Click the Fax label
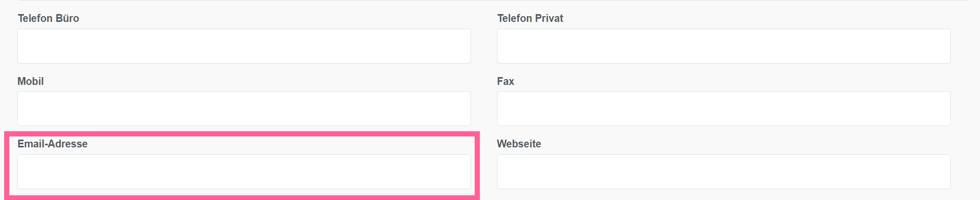 (x=506, y=81)
